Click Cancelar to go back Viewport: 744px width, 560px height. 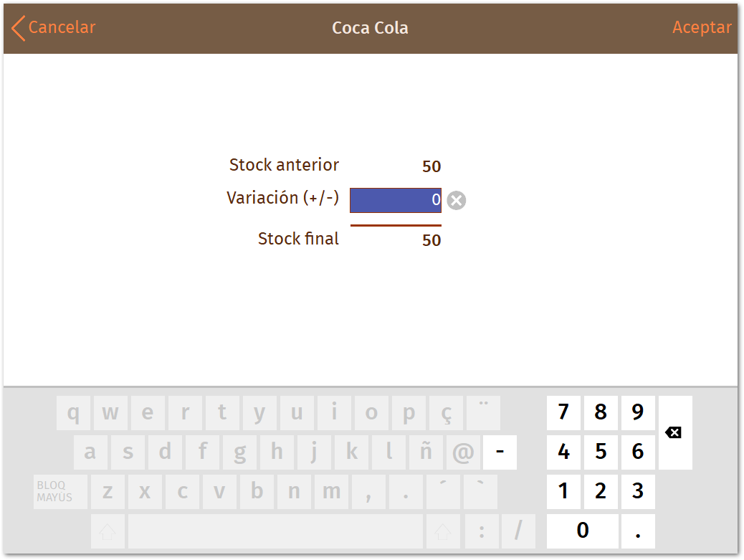[62, 27]
